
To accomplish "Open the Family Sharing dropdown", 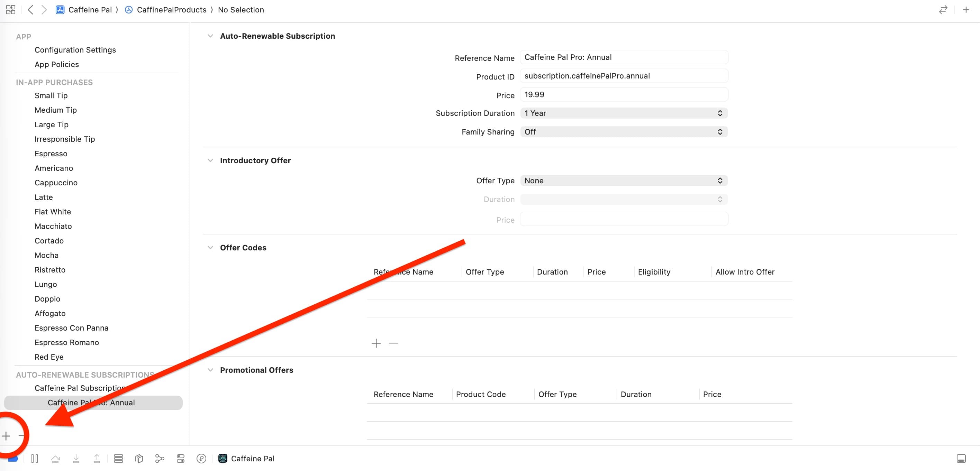I will pos(624,131).
